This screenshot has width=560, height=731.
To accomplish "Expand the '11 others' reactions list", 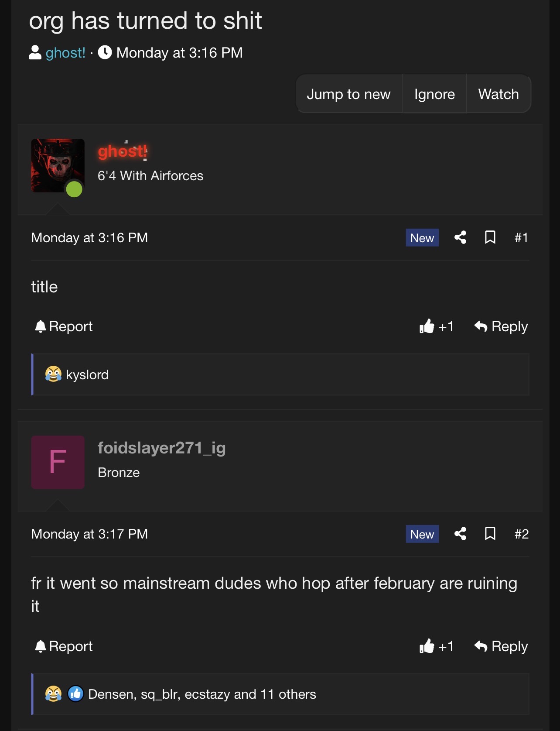I will [288, 694].
